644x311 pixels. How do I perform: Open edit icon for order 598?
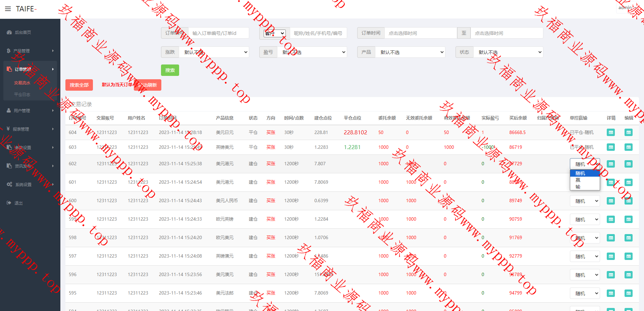coord(629,238)
